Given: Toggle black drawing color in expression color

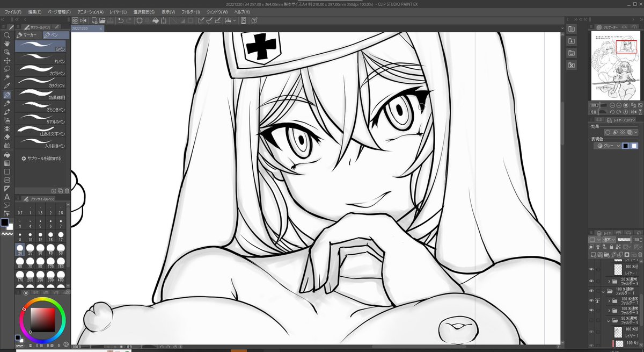Looking at the screenshot, I should point(626,146).
